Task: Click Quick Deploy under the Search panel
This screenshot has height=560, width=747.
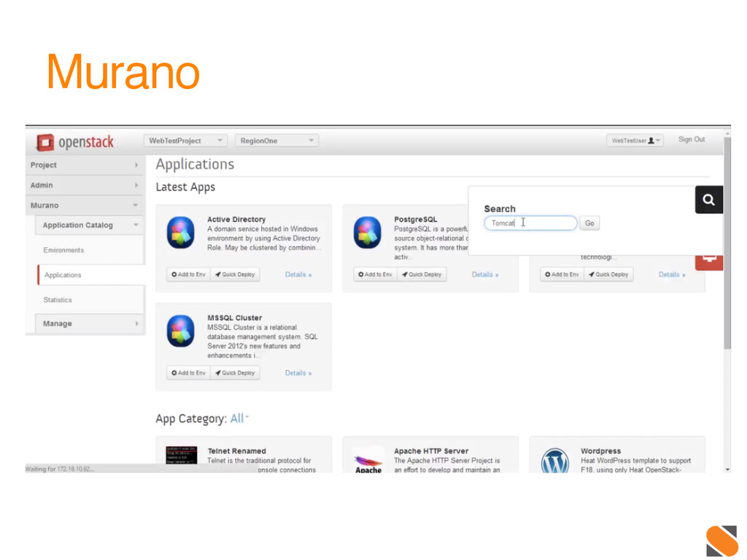Action: coord(608,274)
